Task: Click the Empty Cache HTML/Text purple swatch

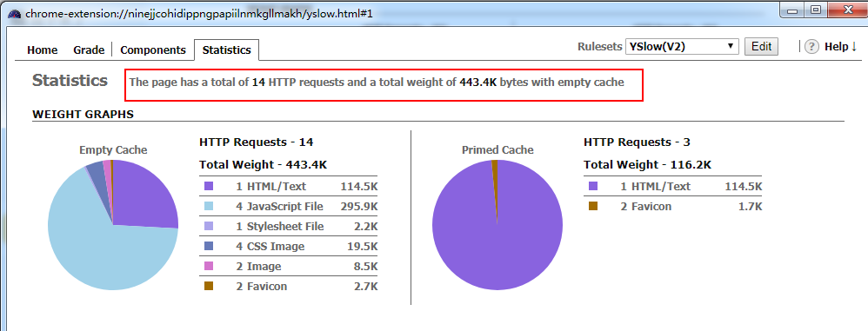Action: (208, 186)
